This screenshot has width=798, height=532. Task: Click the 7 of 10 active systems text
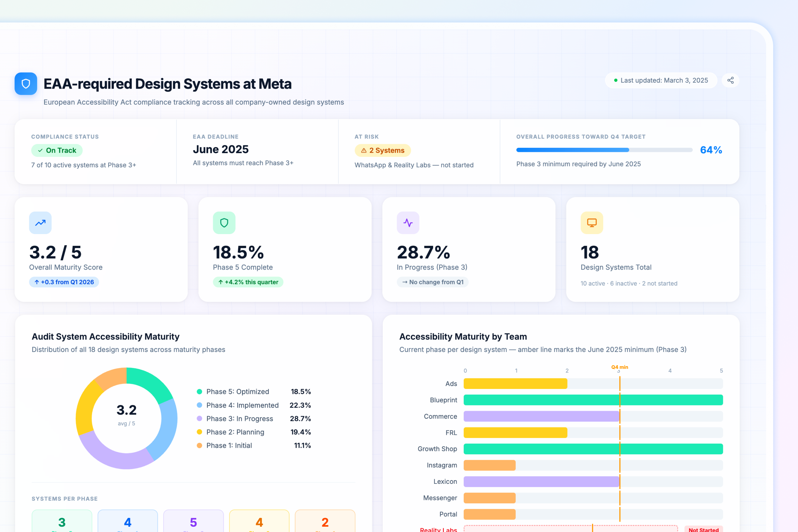click(83, 165)
